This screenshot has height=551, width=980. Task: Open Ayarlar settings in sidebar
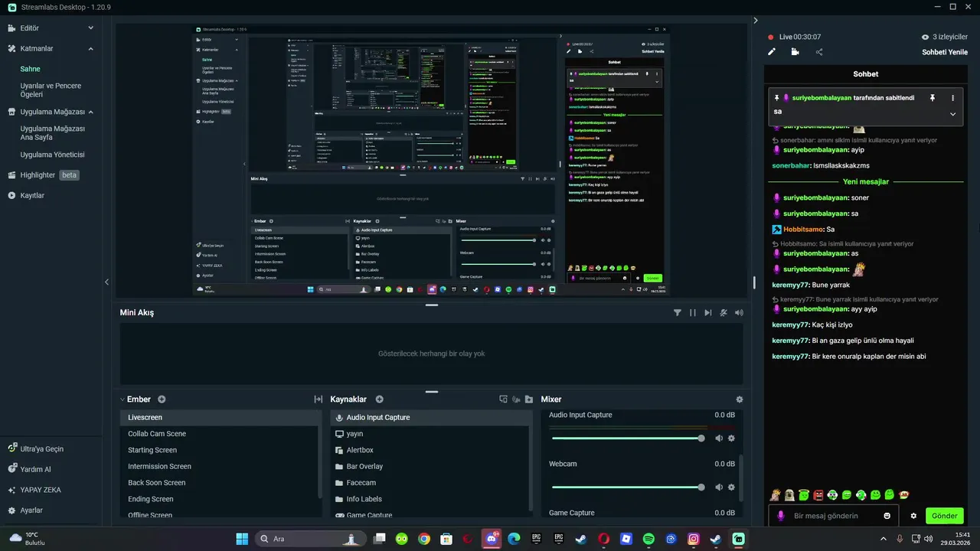tap(25, 510)
